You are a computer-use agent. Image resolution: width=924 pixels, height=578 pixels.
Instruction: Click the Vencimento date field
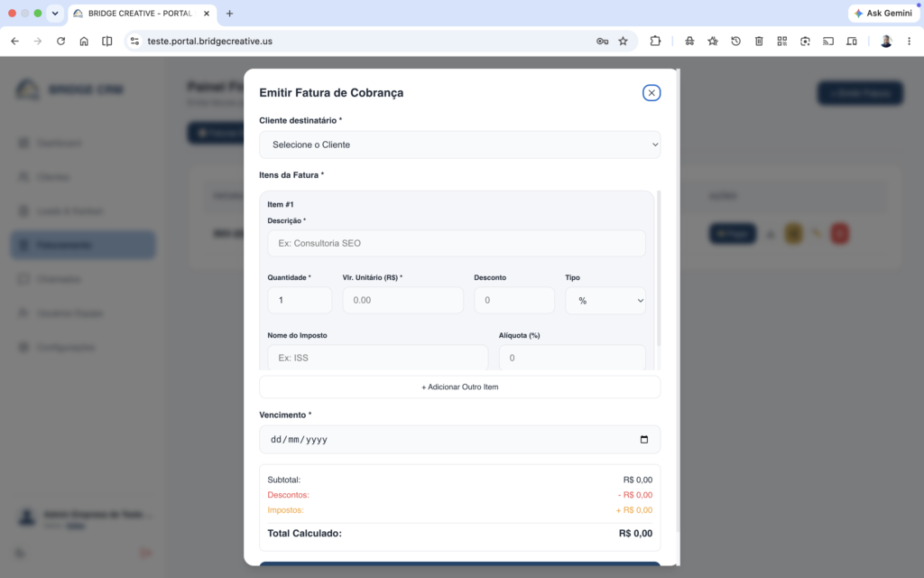(459, 440)
